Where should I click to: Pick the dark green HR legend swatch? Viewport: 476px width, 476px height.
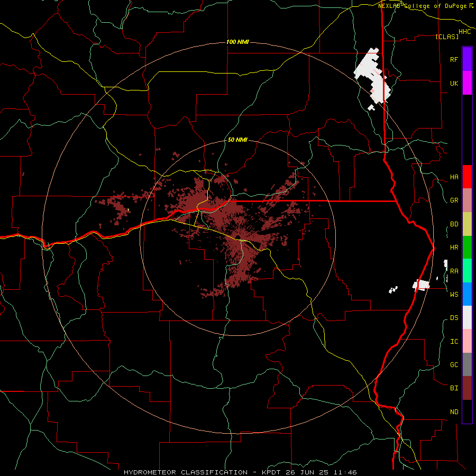pos(467,248)
